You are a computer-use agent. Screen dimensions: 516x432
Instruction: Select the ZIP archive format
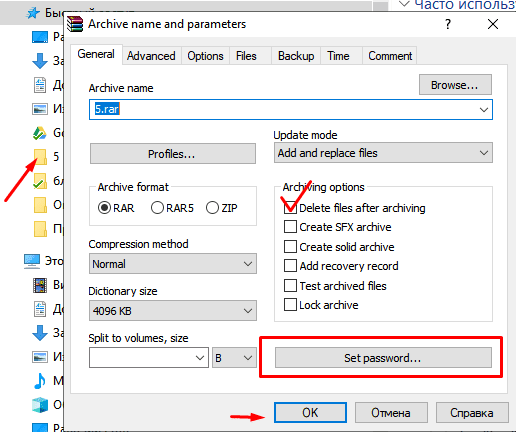[x=212, y=208]
